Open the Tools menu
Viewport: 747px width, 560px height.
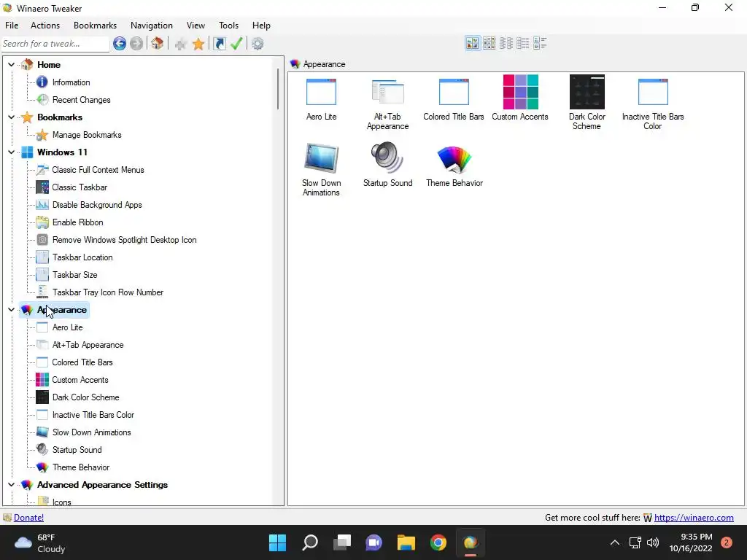coord(228,26)
